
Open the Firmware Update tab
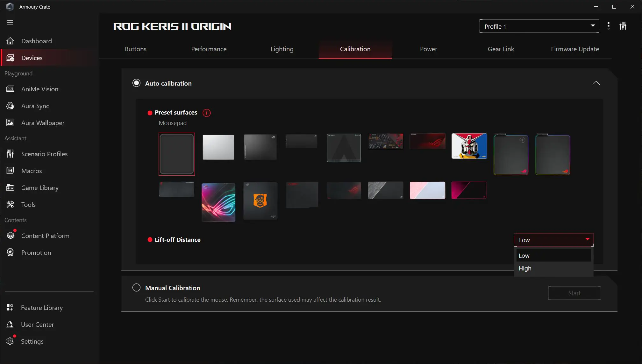[575, 49]
